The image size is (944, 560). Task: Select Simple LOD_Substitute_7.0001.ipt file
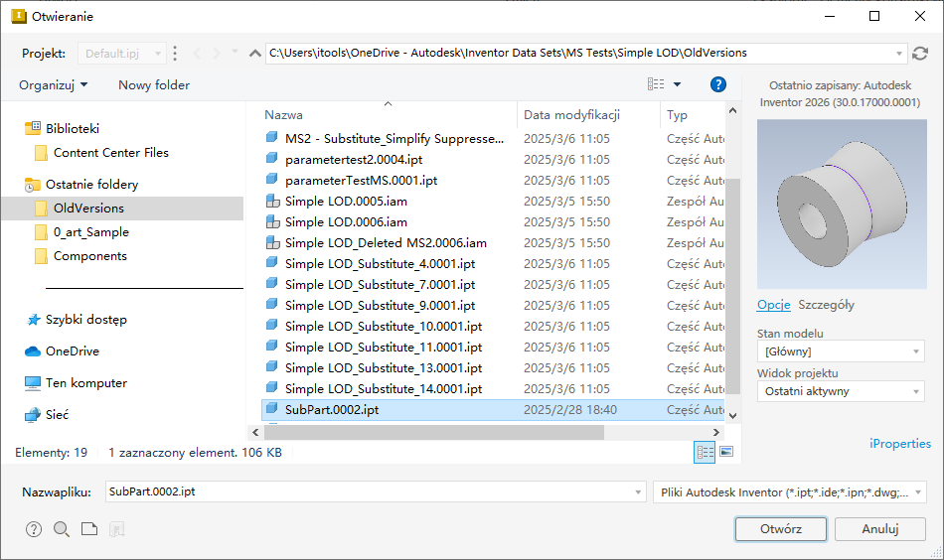[x=380, y=285]
